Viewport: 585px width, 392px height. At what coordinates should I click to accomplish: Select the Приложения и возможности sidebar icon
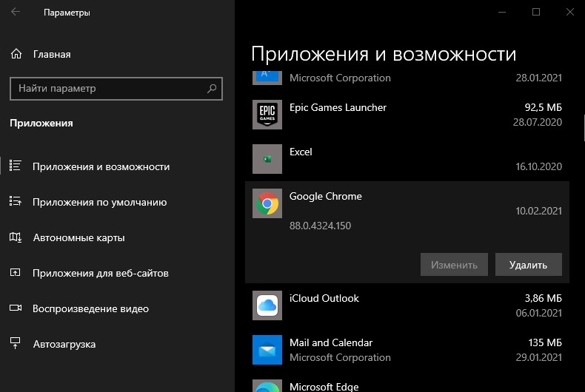click(x=16, y=166)
